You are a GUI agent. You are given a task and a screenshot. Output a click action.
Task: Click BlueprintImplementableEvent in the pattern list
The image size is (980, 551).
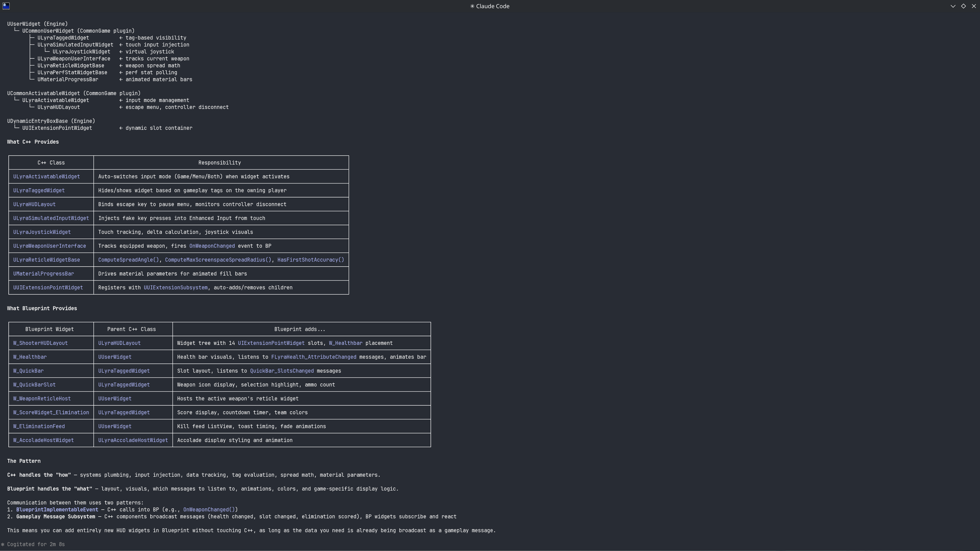pyautogui.click(x=57, y=510)
